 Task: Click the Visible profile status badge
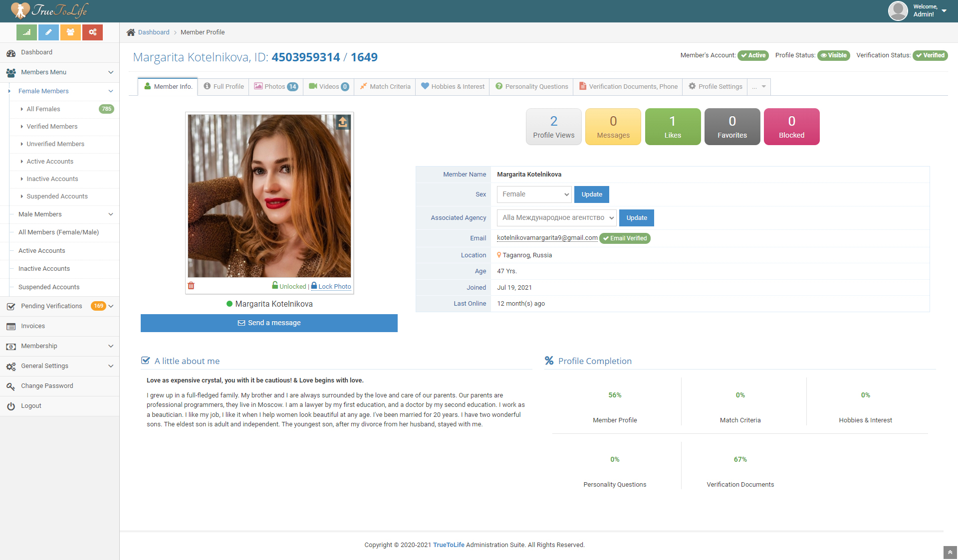834,55
